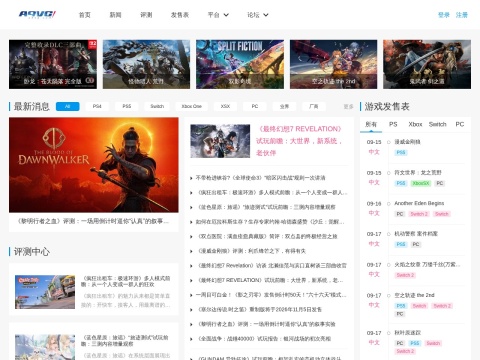The image size is (480, 360).
Task: Open the 首页 home nav item
Action: pos(84,15)
